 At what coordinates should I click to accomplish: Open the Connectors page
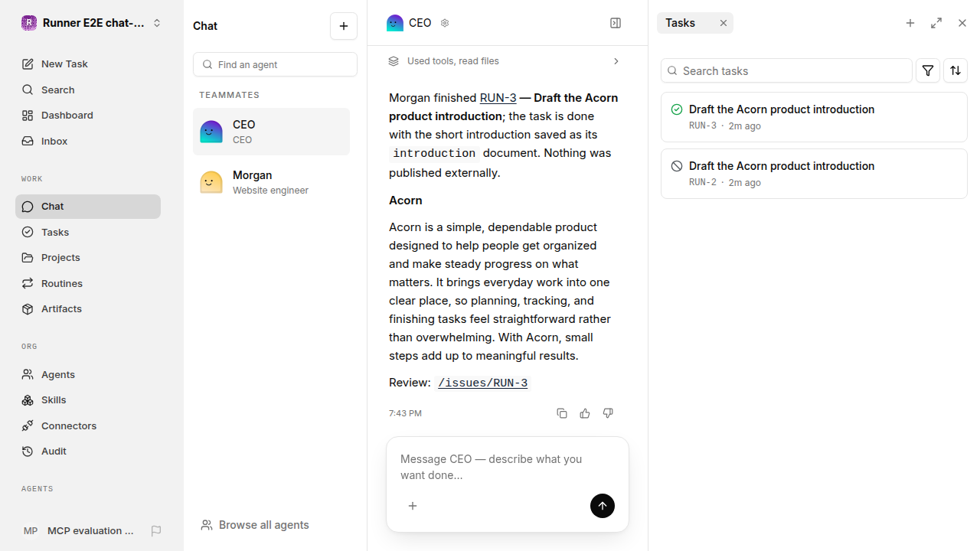click(88, 425)
